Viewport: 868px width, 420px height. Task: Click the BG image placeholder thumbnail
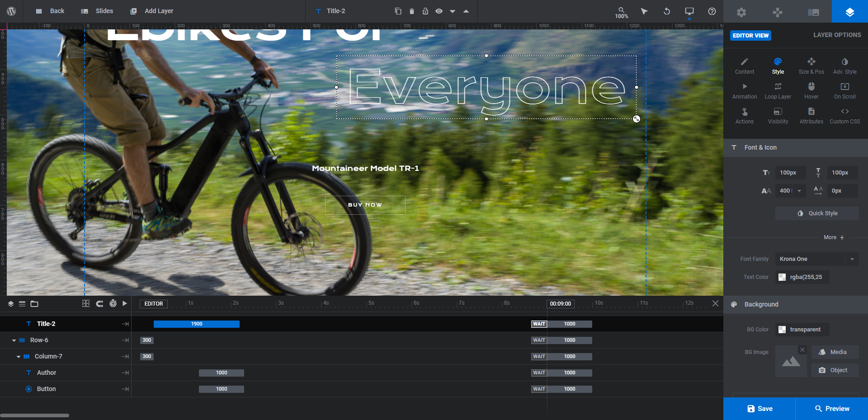click(791, 361)
